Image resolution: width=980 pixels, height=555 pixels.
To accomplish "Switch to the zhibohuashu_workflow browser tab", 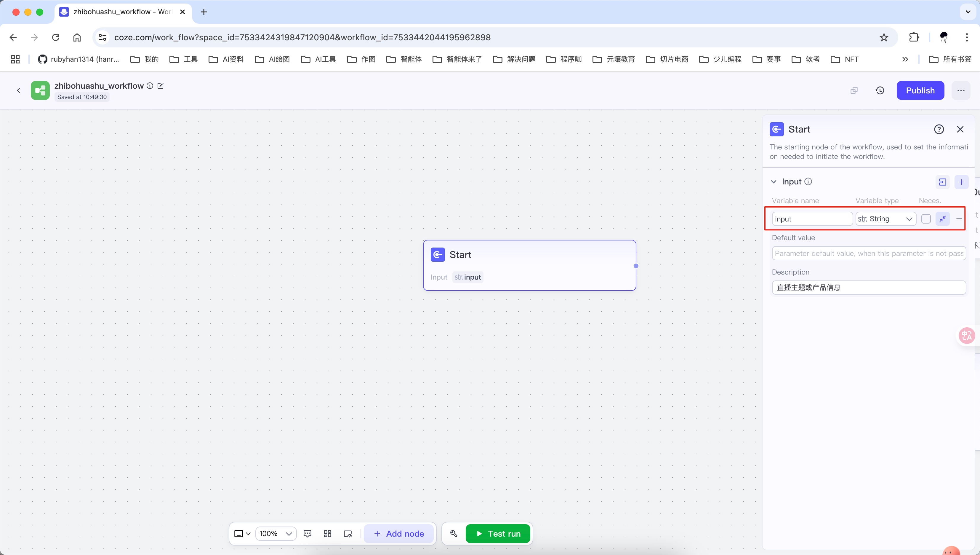I will [122, 12].
